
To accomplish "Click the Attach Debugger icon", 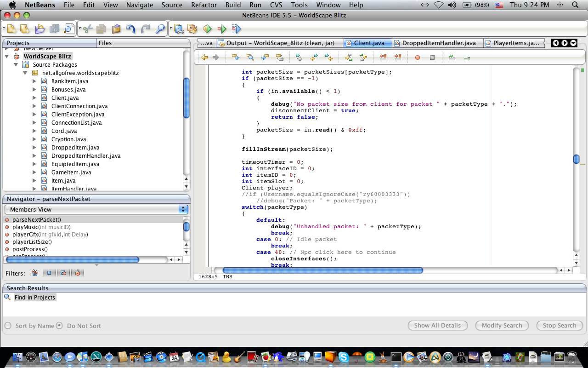I will point(236,29).
